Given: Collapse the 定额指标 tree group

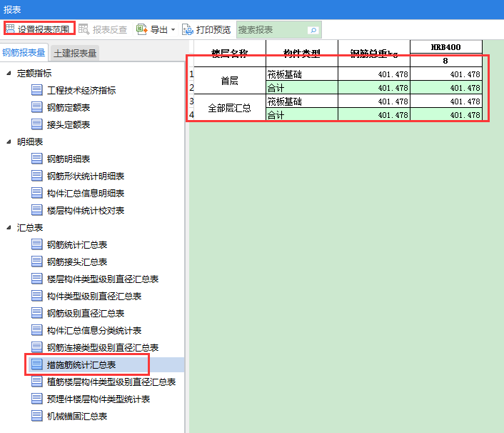Looking at the screenshot, I should coord(9,73).
